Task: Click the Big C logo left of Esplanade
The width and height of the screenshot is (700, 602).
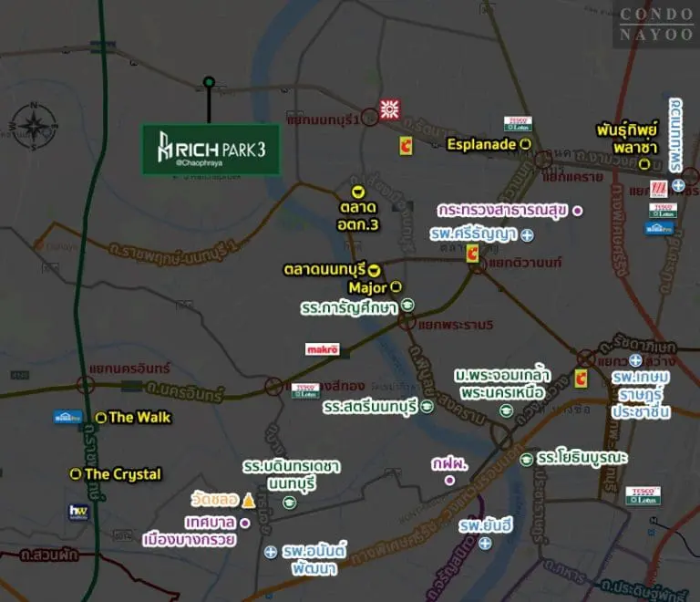Action: coord(406,146)
